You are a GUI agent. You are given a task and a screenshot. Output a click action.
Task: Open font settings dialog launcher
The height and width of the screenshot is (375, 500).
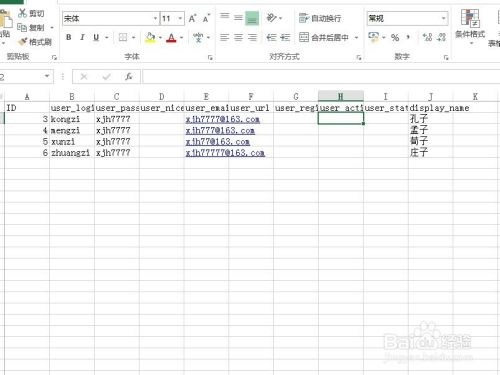click(210, 58)
